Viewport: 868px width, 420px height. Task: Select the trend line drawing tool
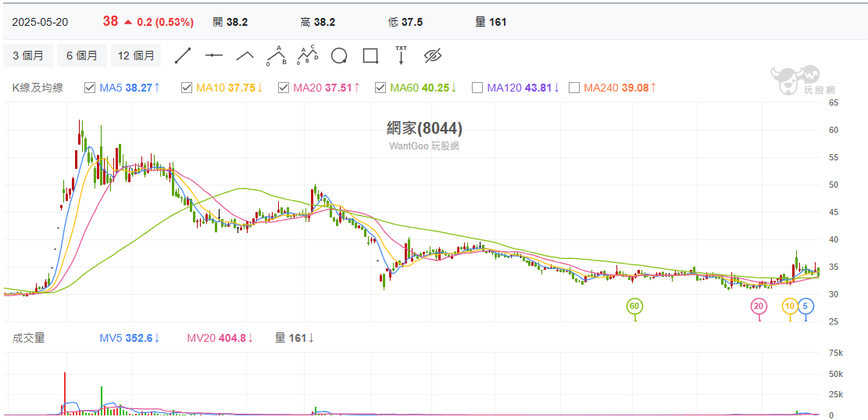183,56
